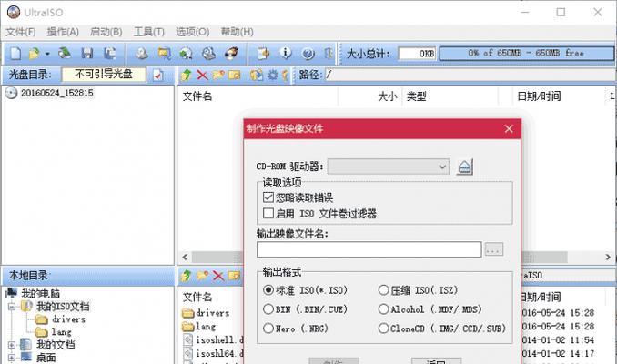This screenshot has width=617, height=364.
Task: Click the 不可引导光盘 boot status label
Action: 104,75
